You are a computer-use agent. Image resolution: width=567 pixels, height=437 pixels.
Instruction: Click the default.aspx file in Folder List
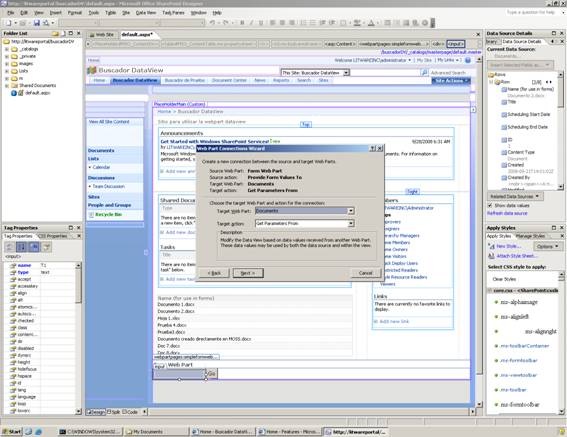tap(38, 93)
